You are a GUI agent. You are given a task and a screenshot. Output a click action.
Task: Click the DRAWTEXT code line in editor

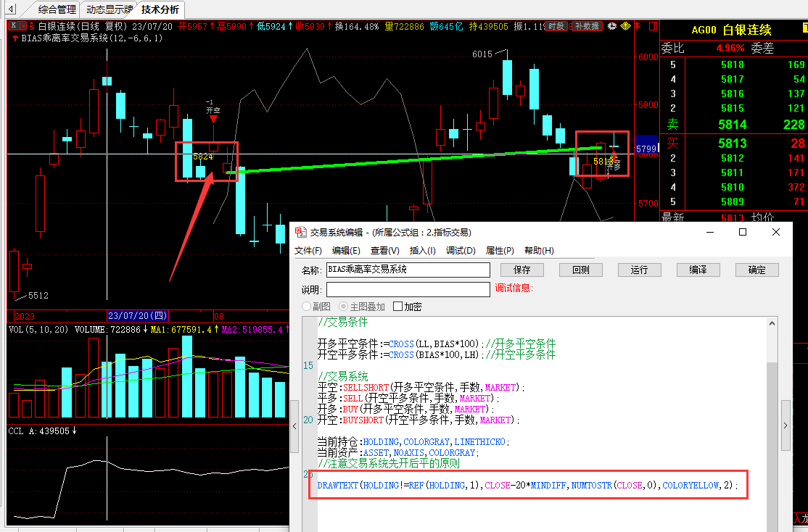coord(527,485)
